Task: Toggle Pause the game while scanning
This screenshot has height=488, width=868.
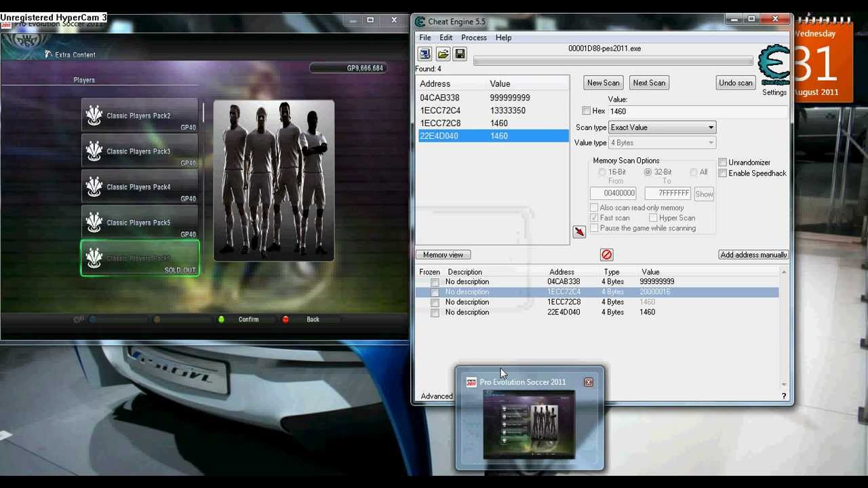Action: [x=594, y=228]
